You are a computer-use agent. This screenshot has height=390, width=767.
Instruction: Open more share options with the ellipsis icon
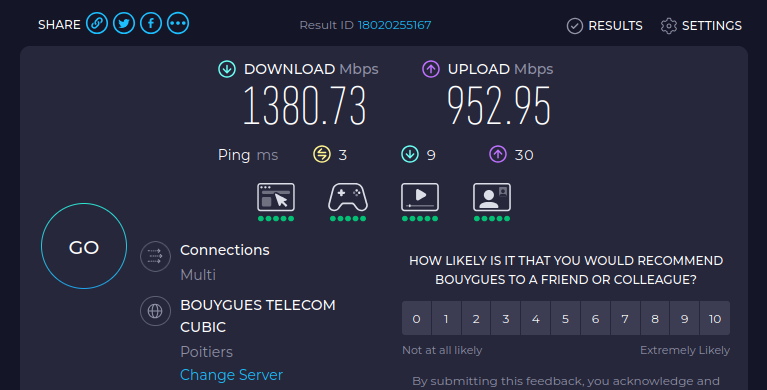178,23
